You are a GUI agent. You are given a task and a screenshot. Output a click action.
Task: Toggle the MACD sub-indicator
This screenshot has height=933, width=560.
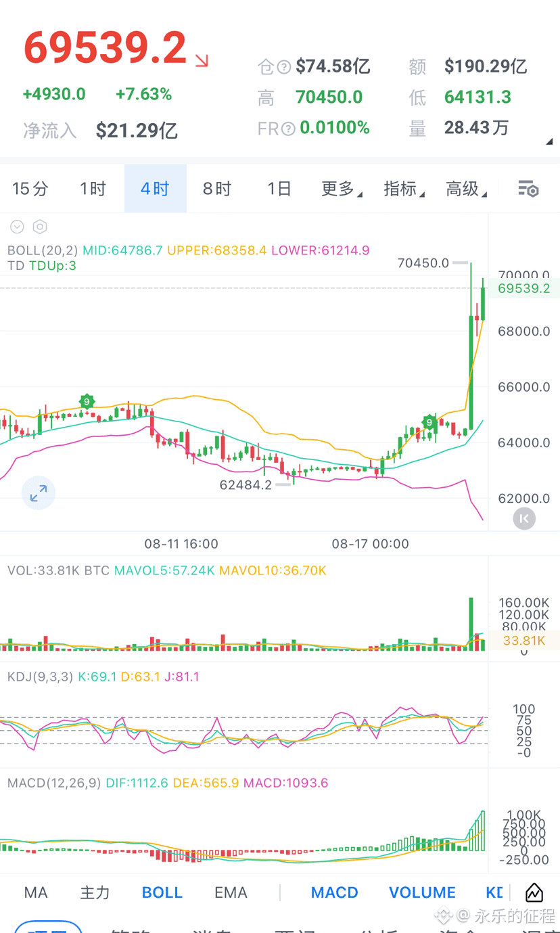(x=335, y=892)
